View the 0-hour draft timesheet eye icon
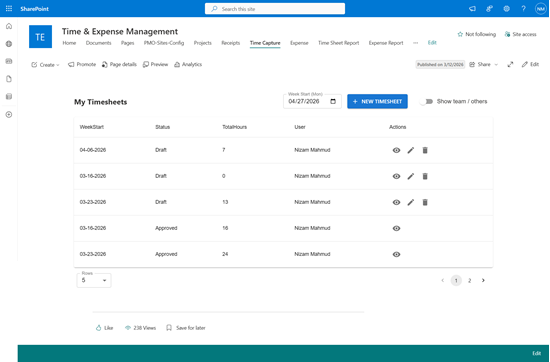This screenshot has height=362, width=550. tap(396, 176)
